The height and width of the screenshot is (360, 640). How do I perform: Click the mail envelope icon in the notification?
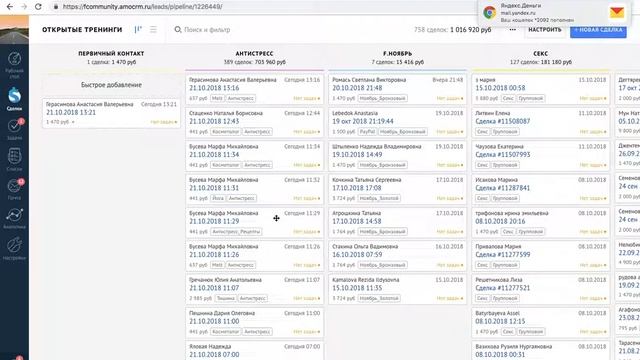[617, 13]
